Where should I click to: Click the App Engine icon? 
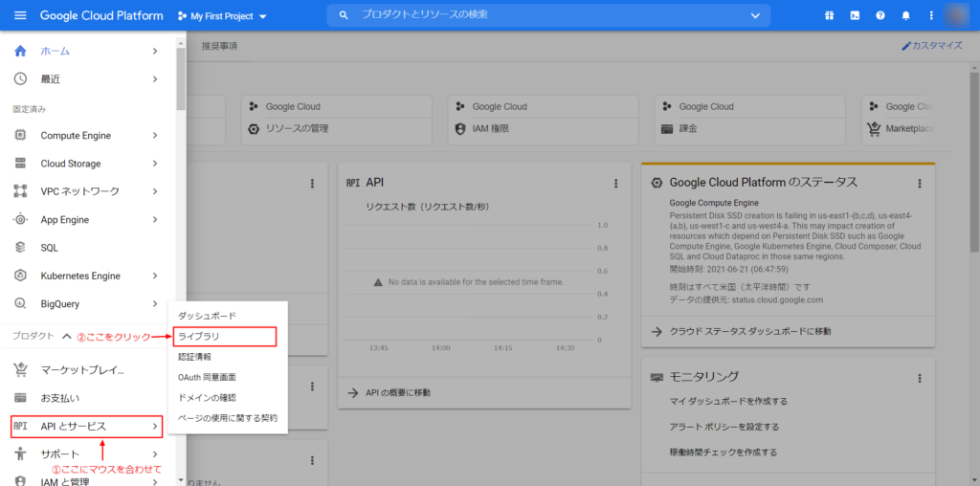pyautogui.click(x=20, y=220)
